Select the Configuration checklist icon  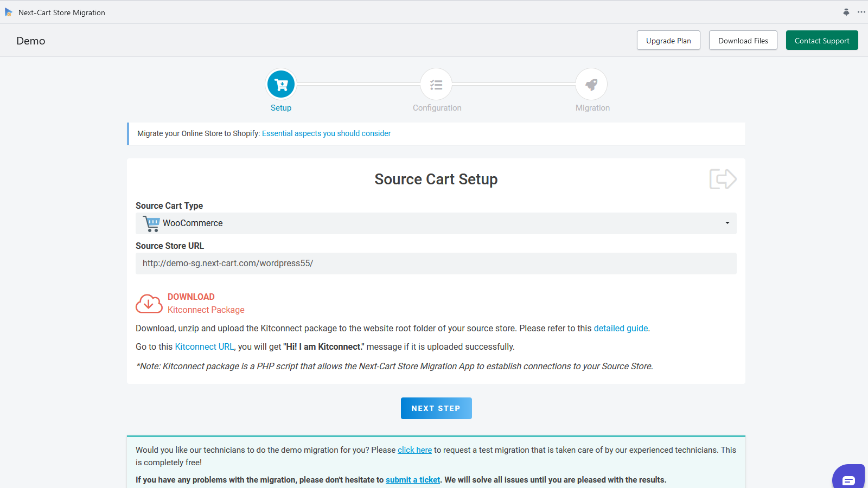[436, 84]
